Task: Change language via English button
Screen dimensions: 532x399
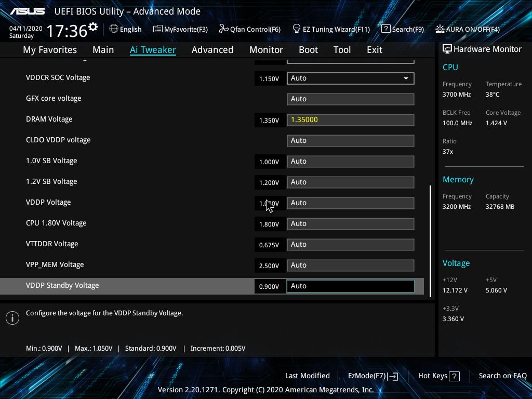Action: click(130, 29)
